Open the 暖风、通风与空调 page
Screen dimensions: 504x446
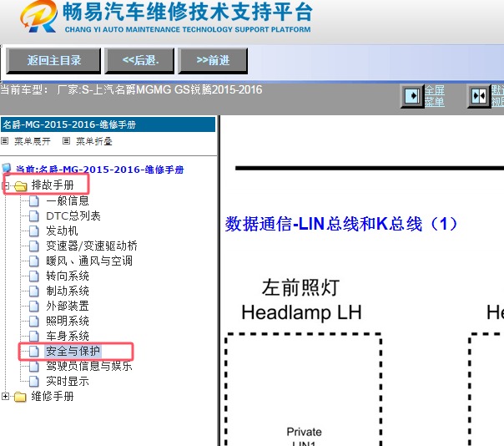coord(89,261)
